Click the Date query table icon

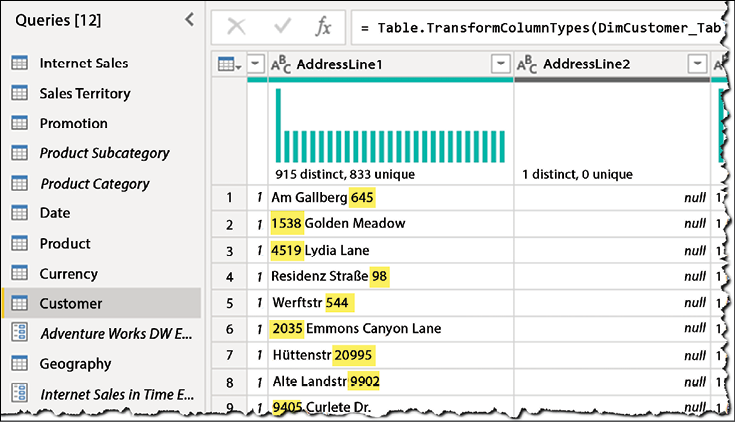click(20, 213)
